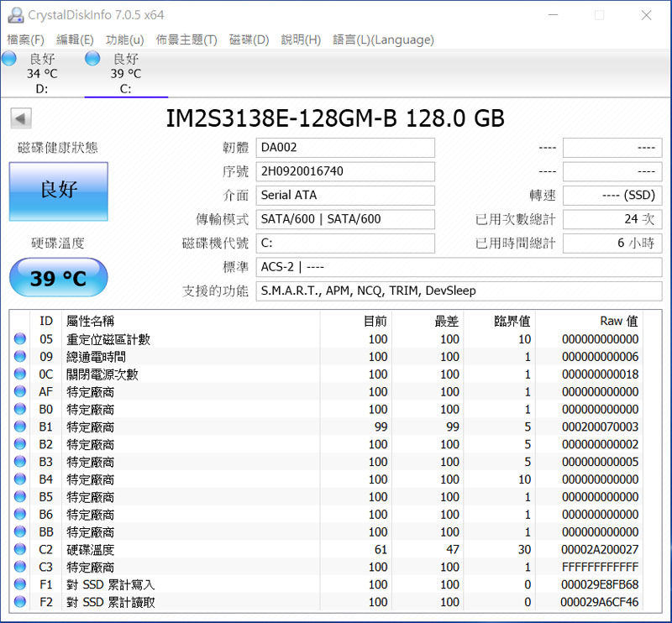Click raw value 000200070003
Image resolution: width=672 pixels, height=623 pixels.
pyautogui.click(x=600, y=427)
